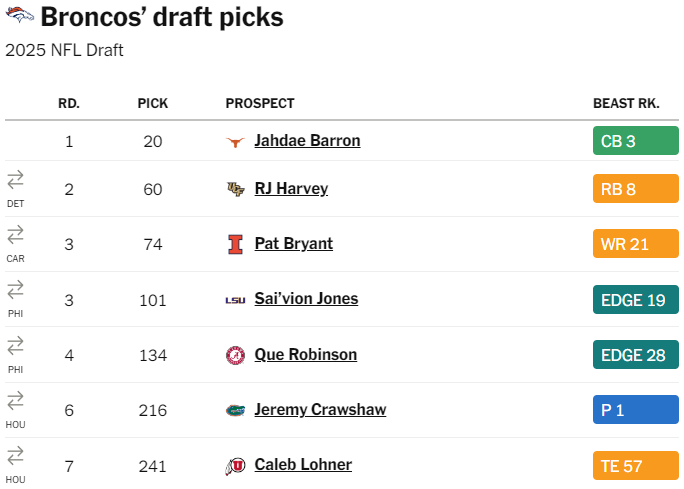Open Caleb Lohner's prospect page
The image size is (684, 489).
pyautogui.click(x=303, y=465)
